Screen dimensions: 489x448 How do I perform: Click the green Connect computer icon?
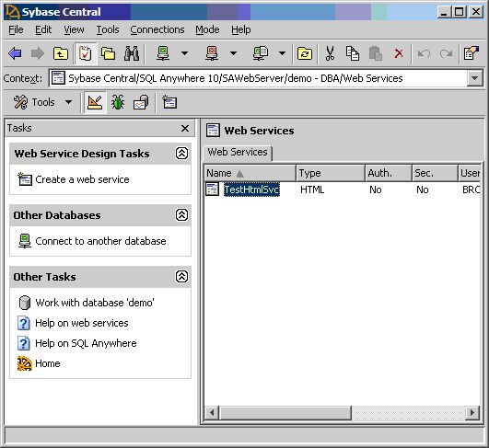click(x=163, y=53)
